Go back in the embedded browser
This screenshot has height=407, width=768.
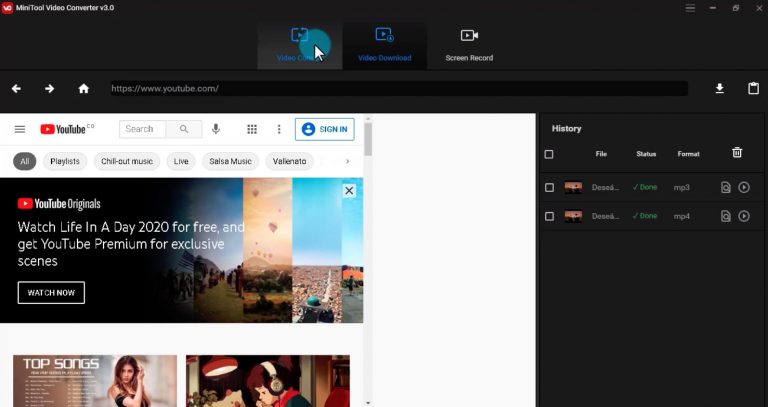[x=16, y=89]
